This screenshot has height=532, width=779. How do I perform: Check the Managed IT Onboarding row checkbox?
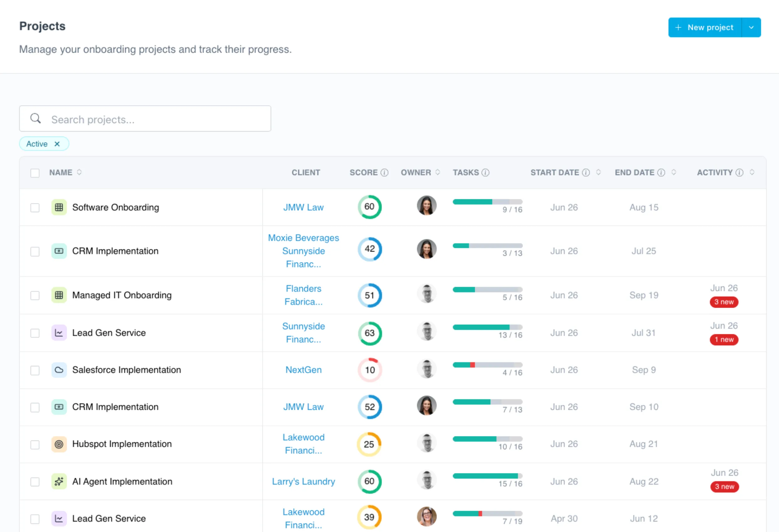pos(35,295)
